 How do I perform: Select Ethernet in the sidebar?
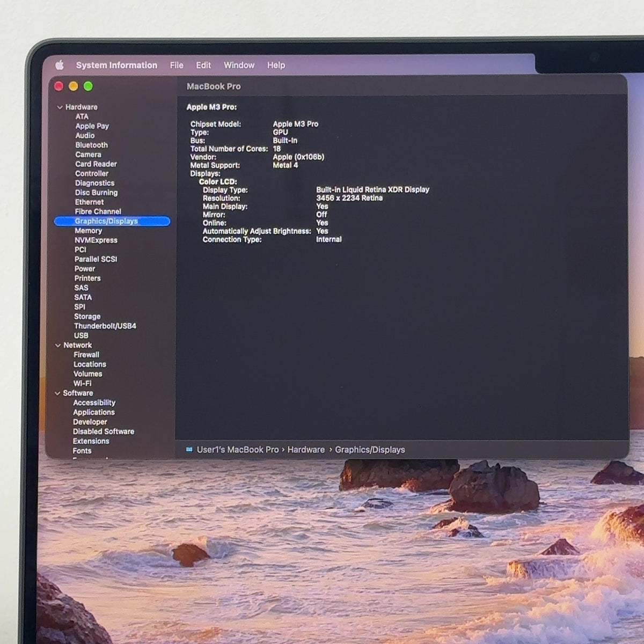[x=89, y=202]
